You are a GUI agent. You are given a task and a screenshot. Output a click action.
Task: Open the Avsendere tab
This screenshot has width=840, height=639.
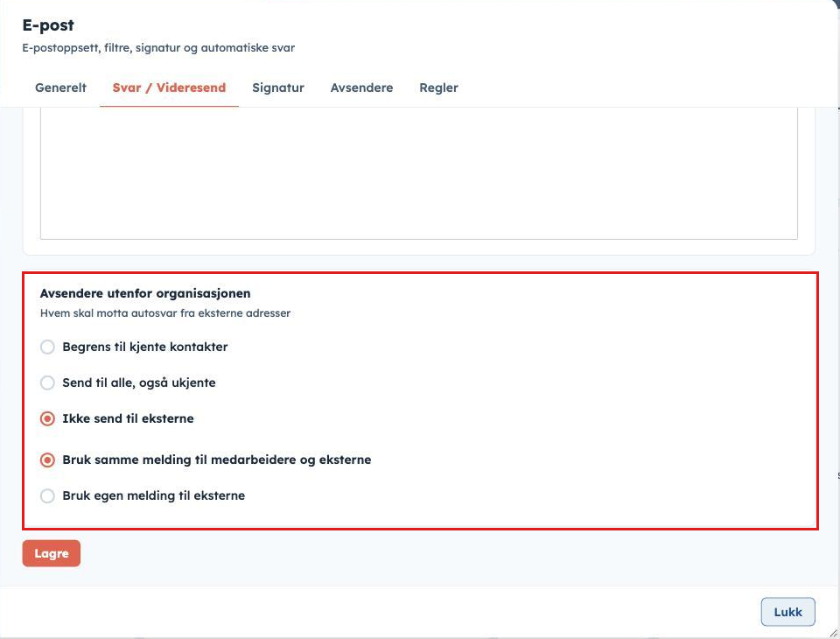(361, 88)
